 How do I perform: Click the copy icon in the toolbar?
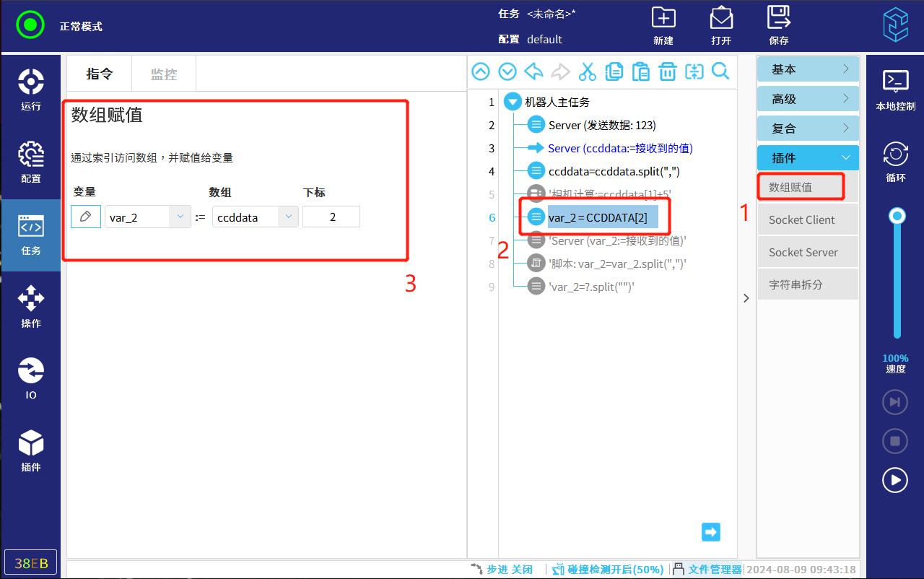614,71
